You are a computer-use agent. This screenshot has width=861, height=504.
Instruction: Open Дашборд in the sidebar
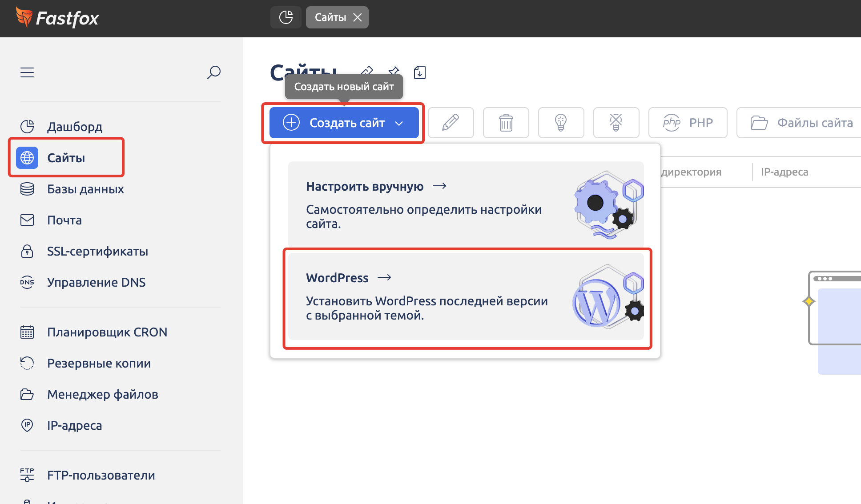[75, 127]
